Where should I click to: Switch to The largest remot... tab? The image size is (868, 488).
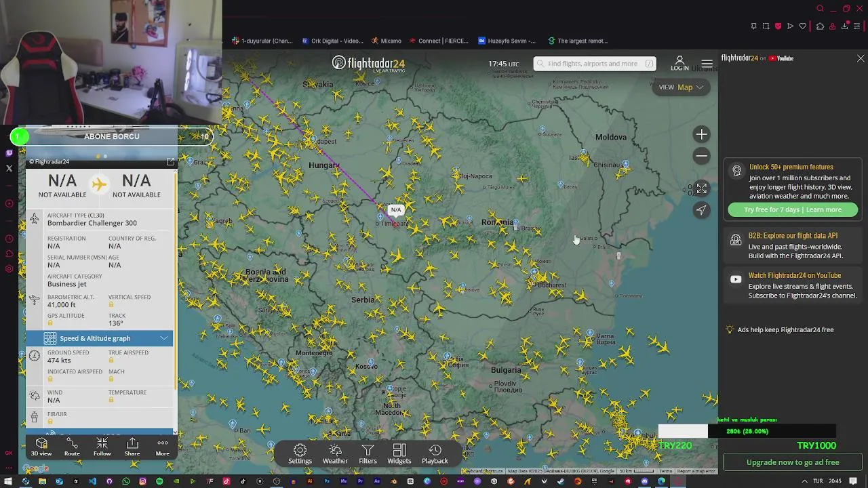click(578, 41)
